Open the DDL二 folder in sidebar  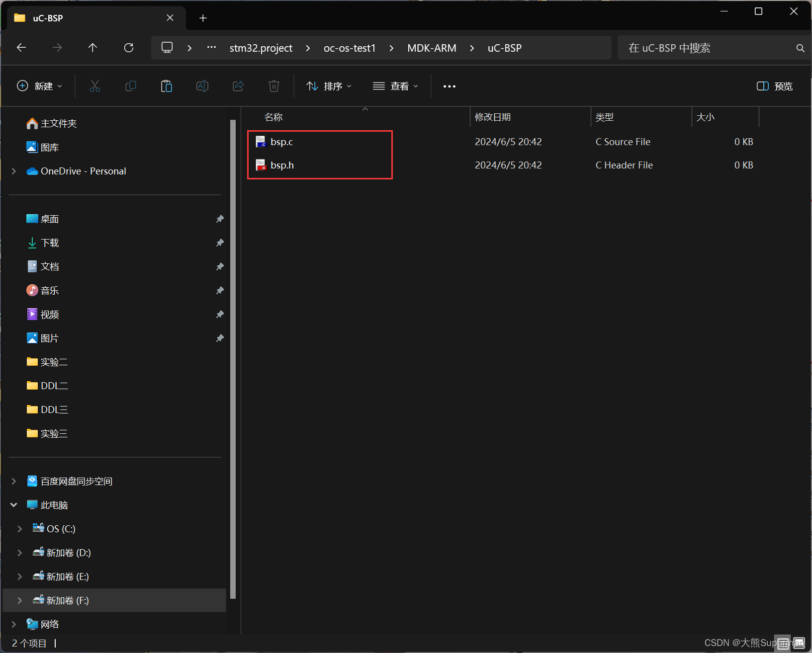pos(47,386)
